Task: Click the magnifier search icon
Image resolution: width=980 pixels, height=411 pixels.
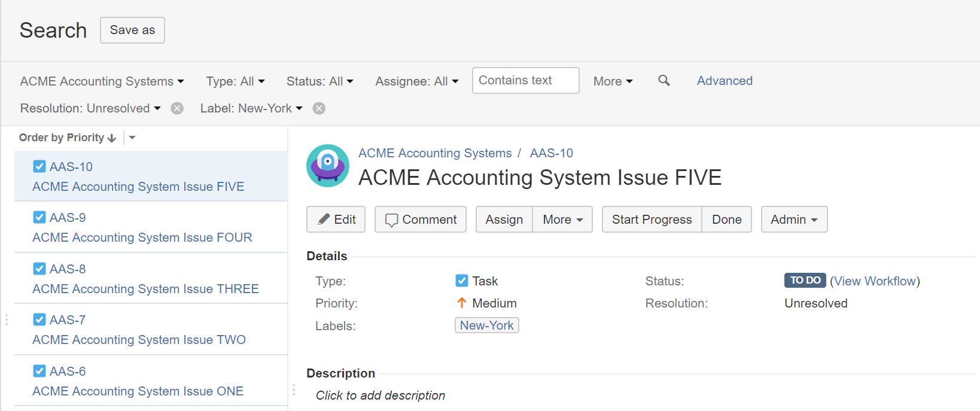Action: 664,80
